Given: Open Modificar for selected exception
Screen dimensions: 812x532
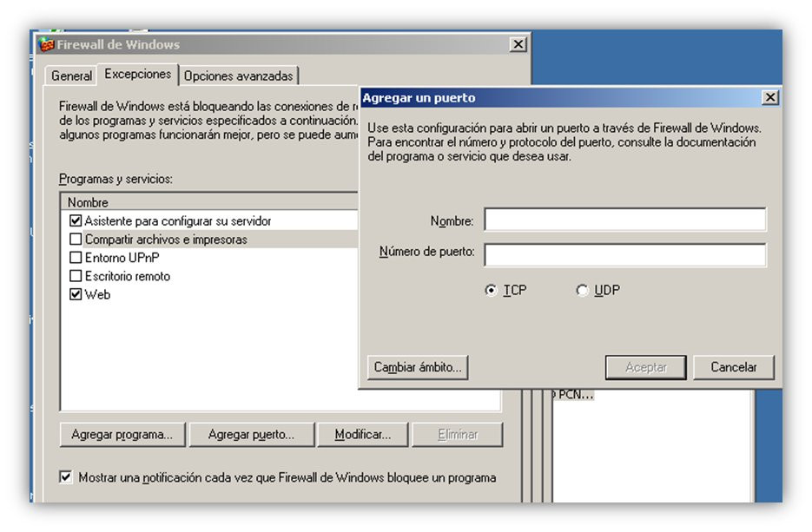Looking at the screenshot, I should pos(362,435).
